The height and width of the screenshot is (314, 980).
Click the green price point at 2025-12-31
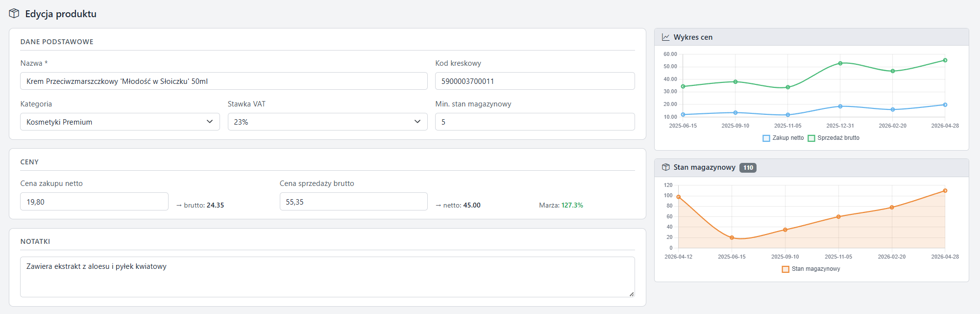[x=840, y=63]
